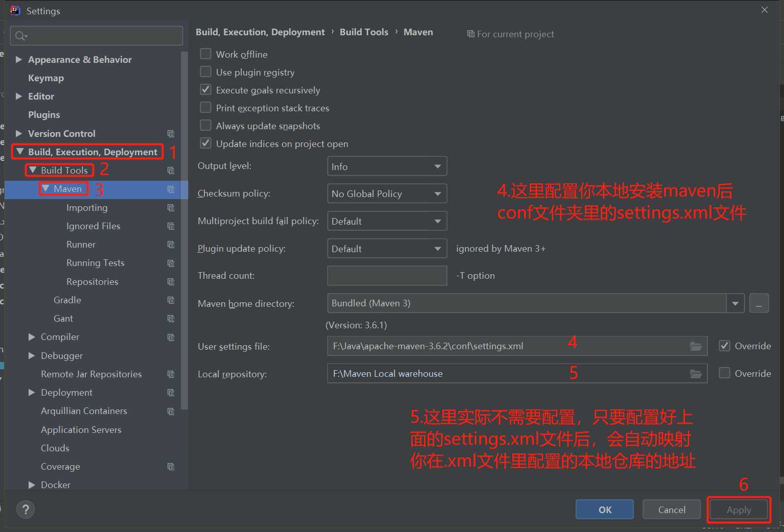Click project-level icon beside Build Tools

click(171, 171)
